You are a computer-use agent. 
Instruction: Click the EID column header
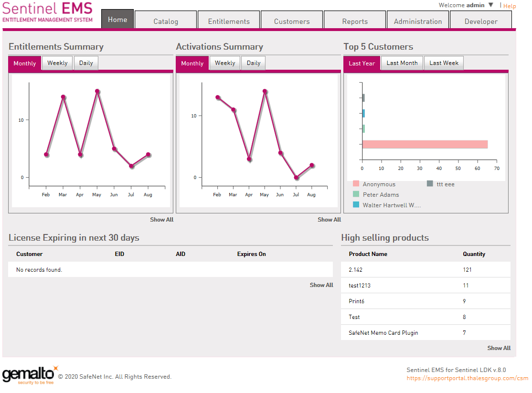pyautogui.click(x=119, y=254)
